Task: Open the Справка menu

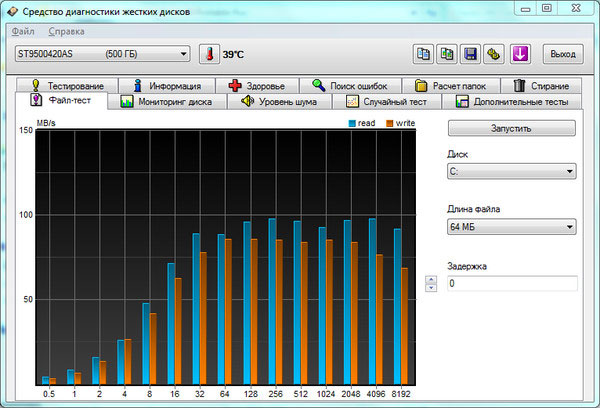Action: (66, 31)
